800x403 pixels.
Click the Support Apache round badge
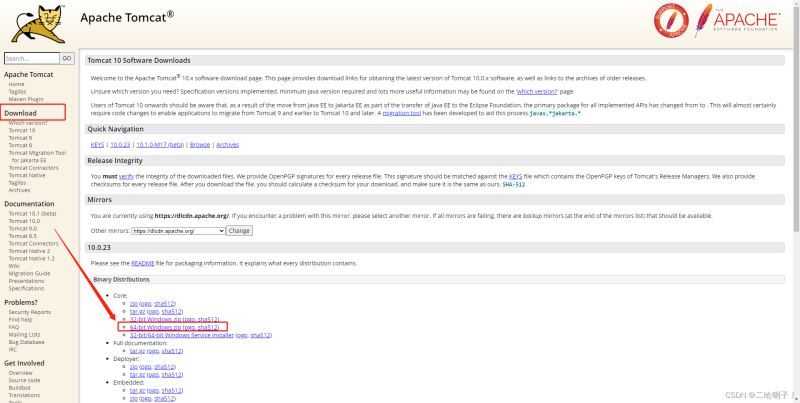click(672, 21)
